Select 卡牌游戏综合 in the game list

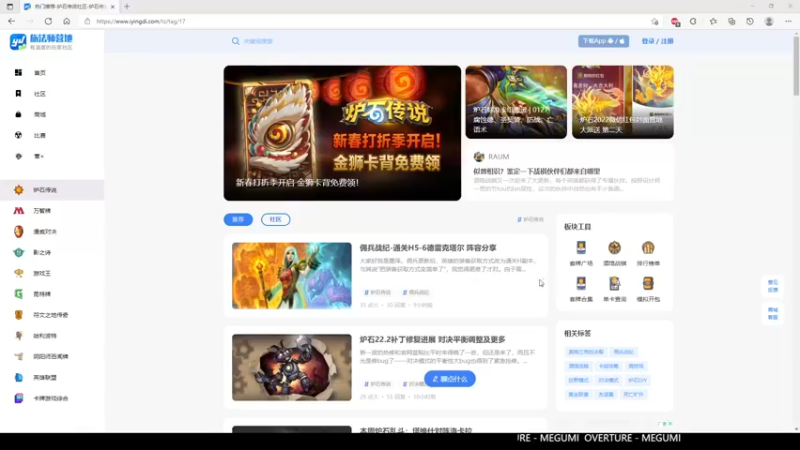click(52, 398)
